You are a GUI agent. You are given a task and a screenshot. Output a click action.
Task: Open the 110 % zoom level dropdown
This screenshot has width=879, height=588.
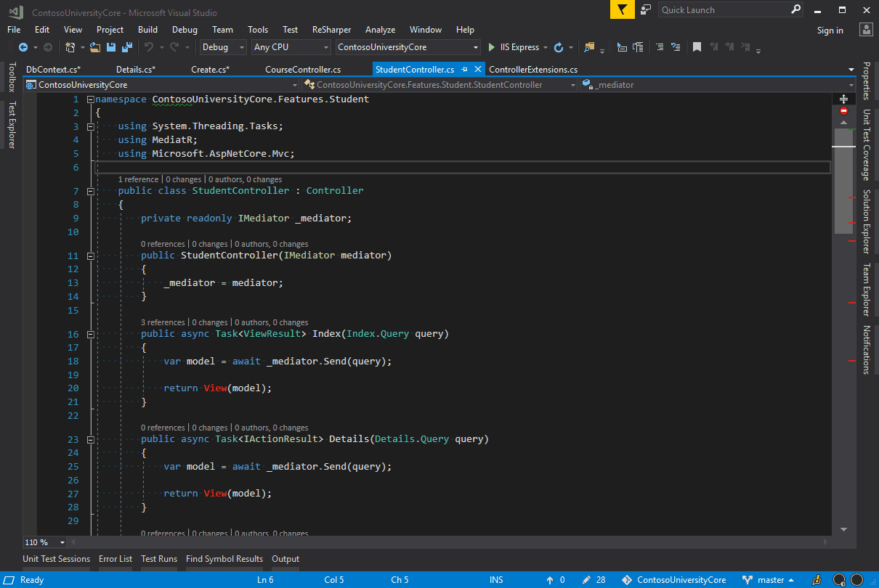[x=45, y=542]
